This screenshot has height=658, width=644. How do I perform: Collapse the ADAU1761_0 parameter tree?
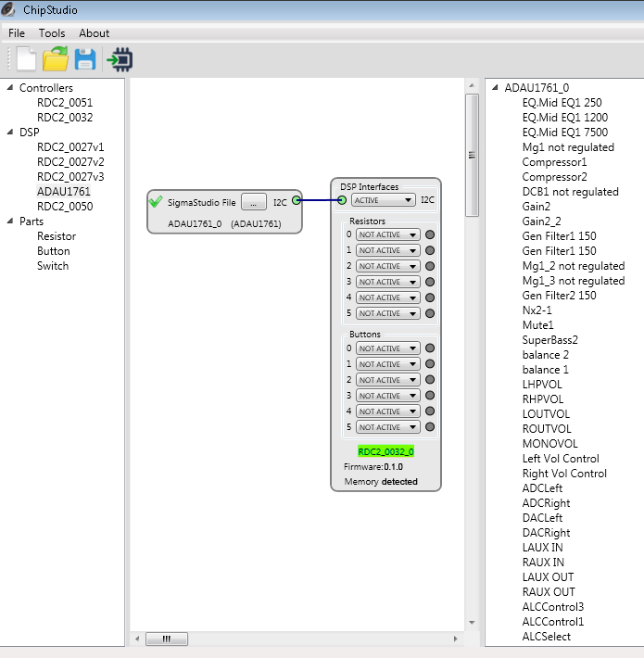[495, 88]
